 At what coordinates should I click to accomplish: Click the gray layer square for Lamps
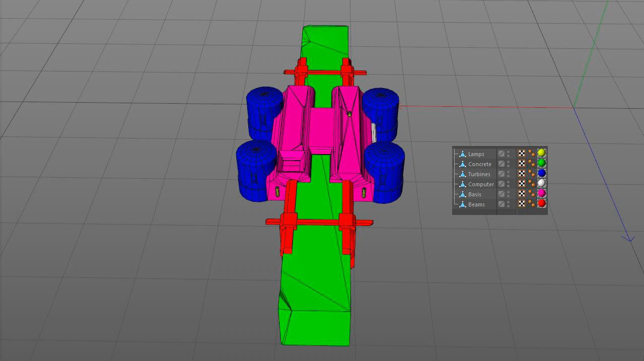pos(502,154)
